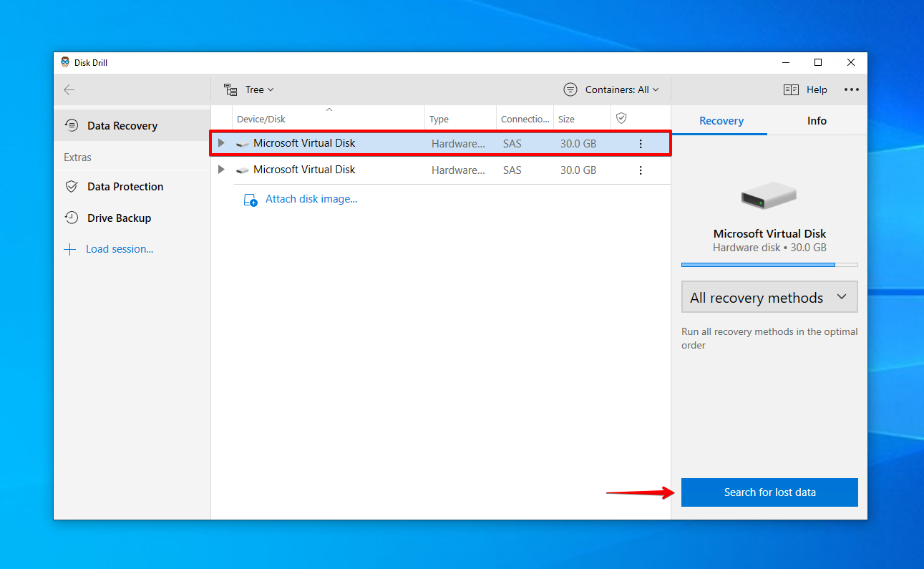The height and width of the screenshot is (569, 924).
Task: Click the back arrow icon
Action: (x=69, y=89)
